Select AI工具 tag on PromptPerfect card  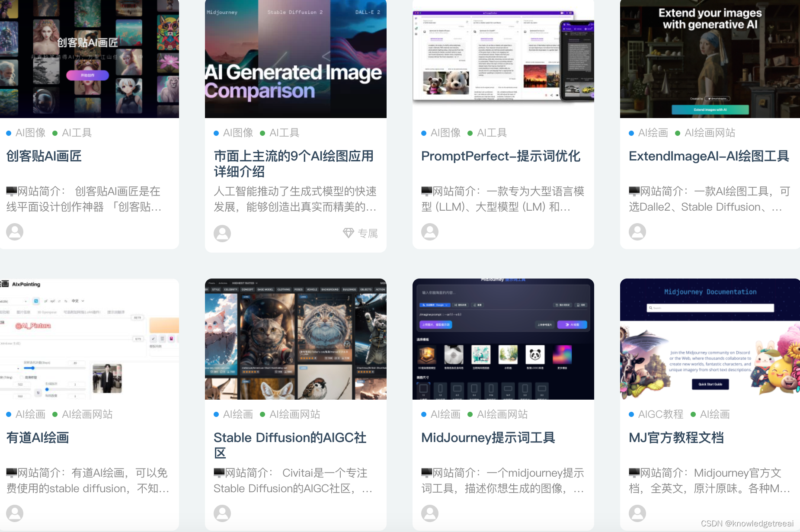coord(492,133)
